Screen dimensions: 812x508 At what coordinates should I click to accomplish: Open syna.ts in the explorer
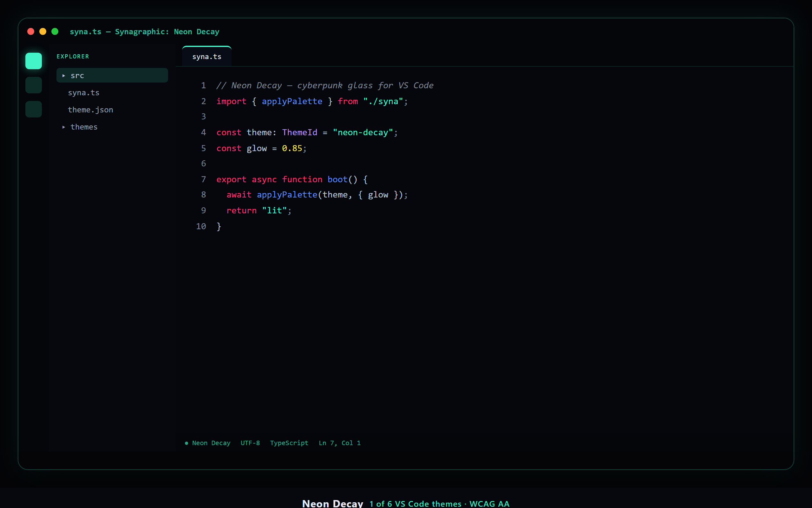point(83,93)
